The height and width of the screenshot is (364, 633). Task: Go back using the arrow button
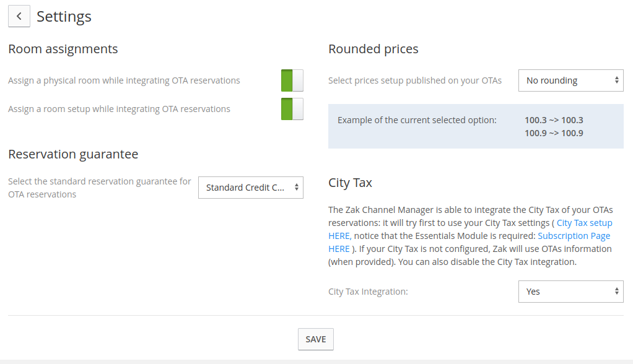[19, 17]
